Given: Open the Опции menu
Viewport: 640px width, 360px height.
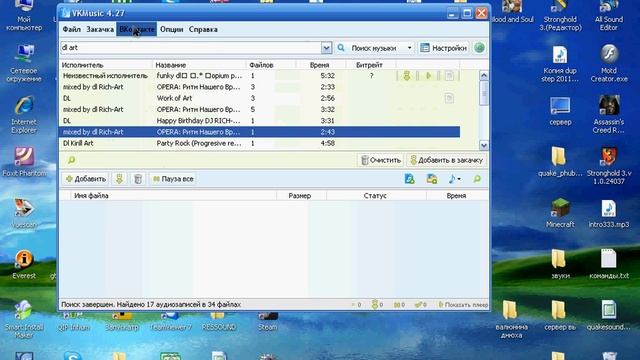Looking at the screenshot, I should click(171, 29).
